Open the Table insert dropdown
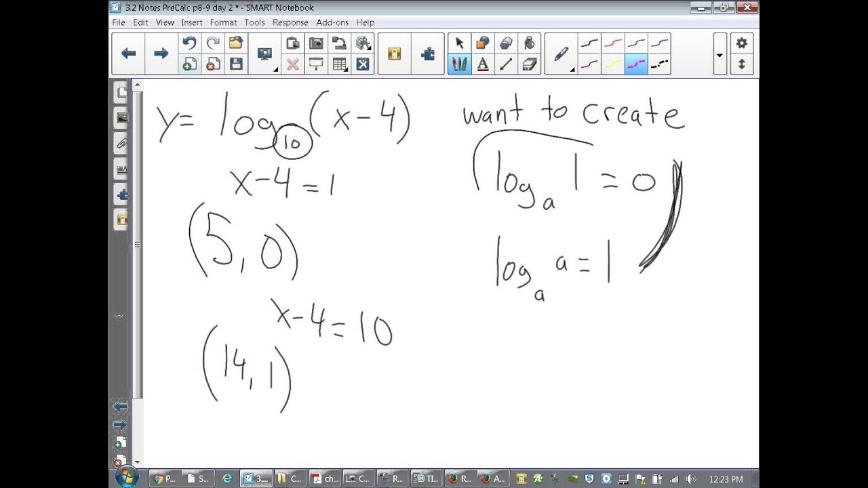The image size is (868, 488). click(339, 64)
